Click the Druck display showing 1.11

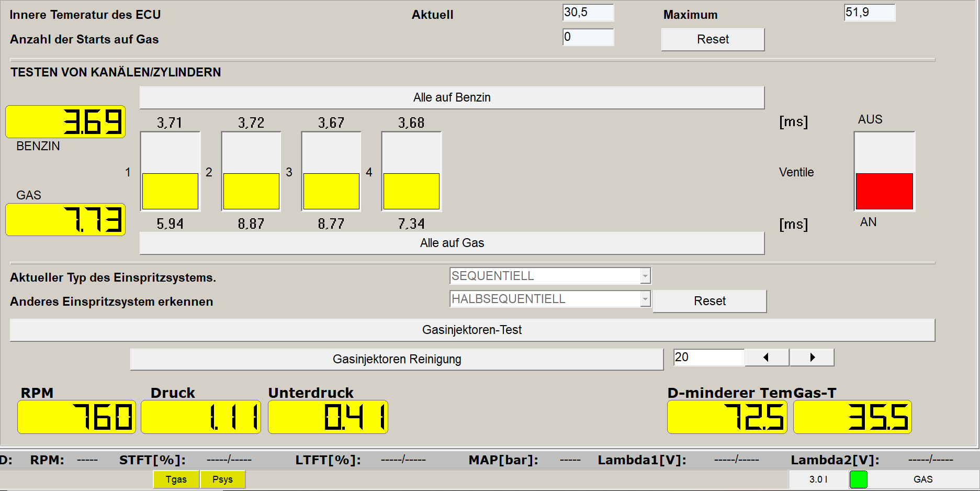pyautogui.click(x=201, y=417)
